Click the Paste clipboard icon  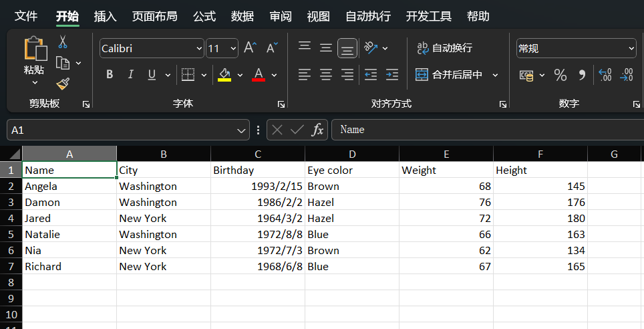pos(35,49)
